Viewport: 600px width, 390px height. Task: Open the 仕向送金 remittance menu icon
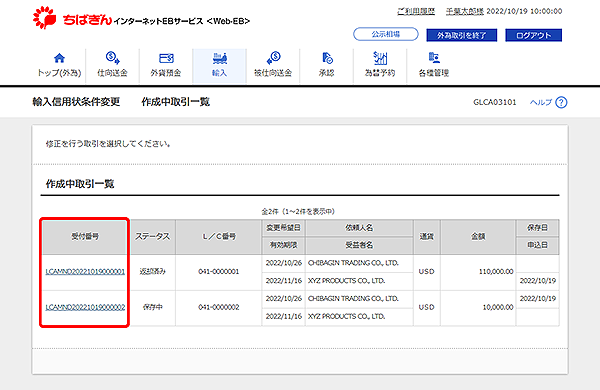112,58
